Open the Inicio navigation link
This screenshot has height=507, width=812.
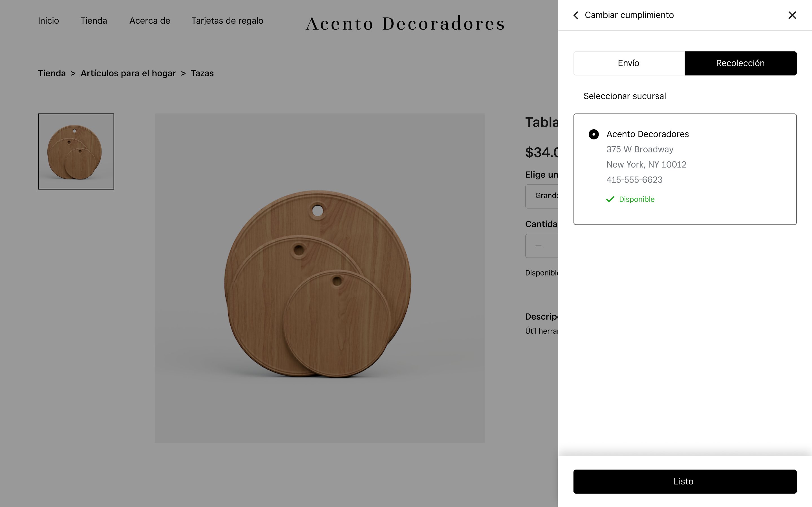coord(48,21)
